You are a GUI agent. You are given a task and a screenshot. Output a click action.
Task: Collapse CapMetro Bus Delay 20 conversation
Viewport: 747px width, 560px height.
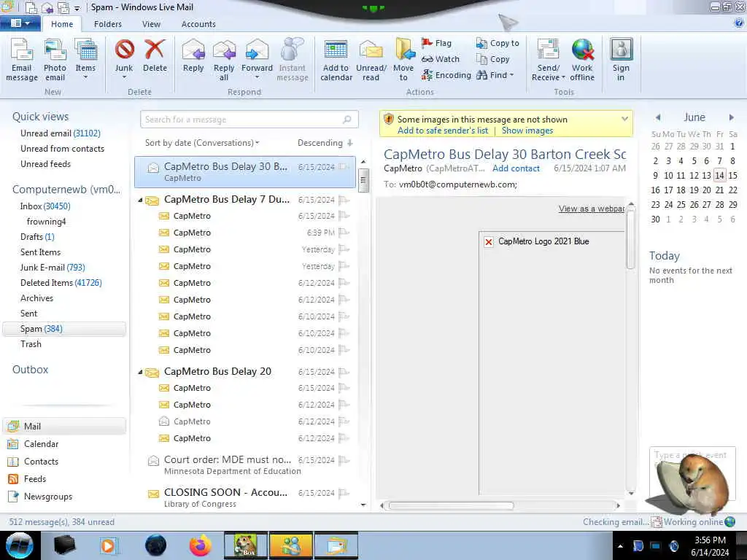[x=140, y=372]
